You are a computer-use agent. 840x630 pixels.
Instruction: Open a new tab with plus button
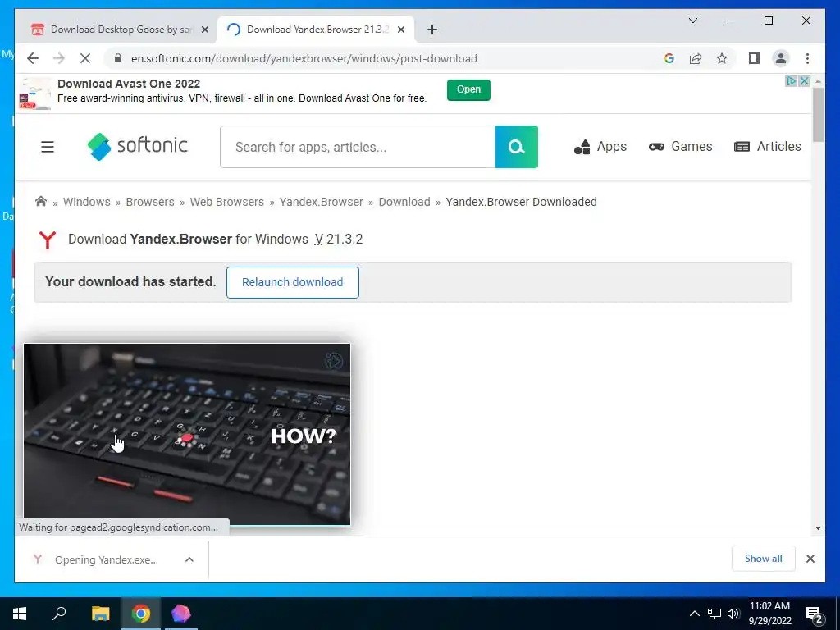pos(432,30)
